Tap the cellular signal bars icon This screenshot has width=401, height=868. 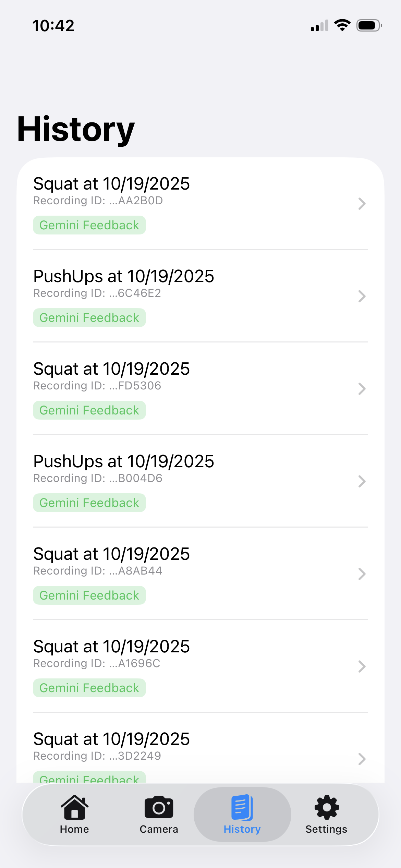(x=319, y=26)
